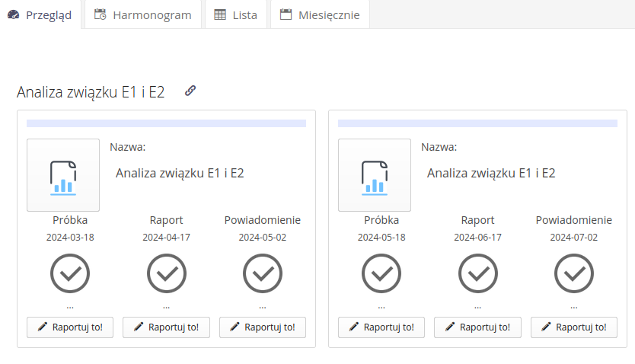Image resolution: width=635 pixels, height=364 pixels.
Task: Click the link icon beside the Analiza związku heading
Action: (190, 91)
